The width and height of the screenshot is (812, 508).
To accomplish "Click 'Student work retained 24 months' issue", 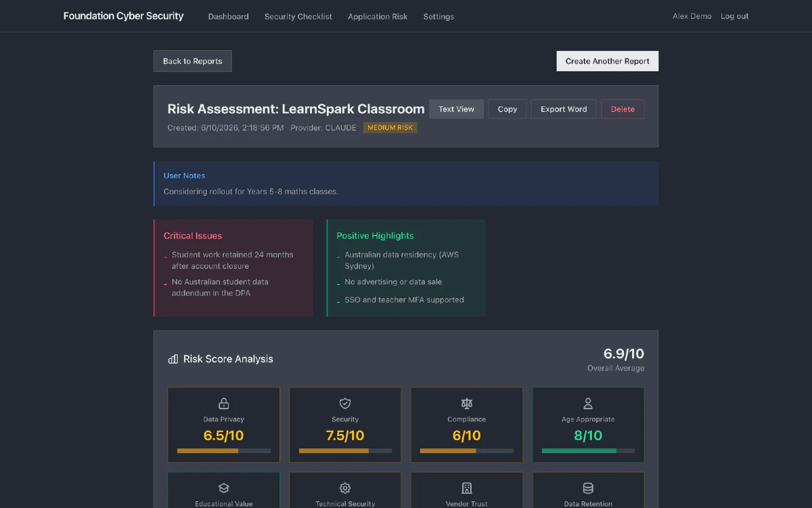I will (233, 260).
